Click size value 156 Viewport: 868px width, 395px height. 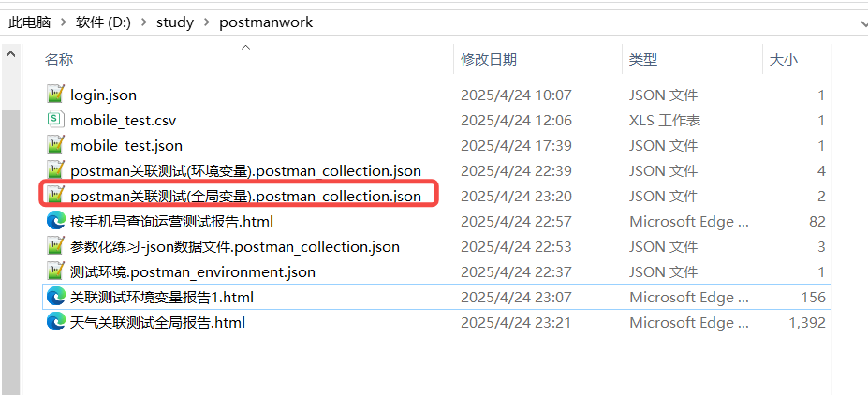coord(813,298)
